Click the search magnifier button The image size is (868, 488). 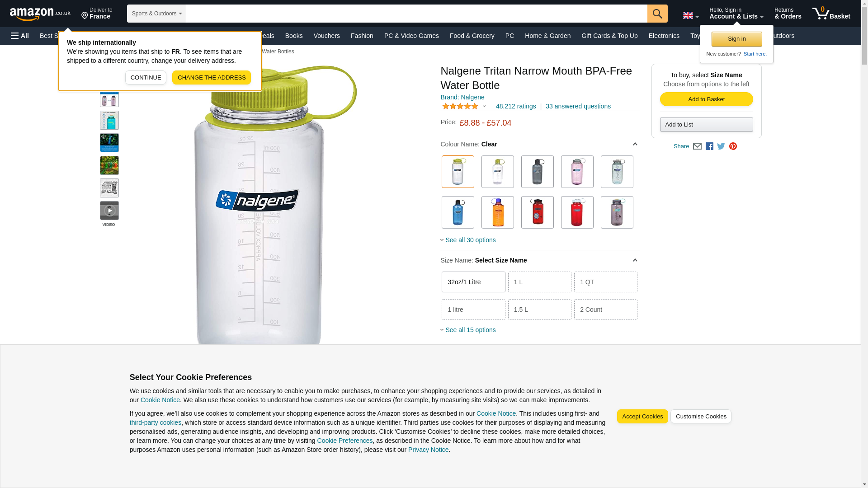[x=657, y=14]
